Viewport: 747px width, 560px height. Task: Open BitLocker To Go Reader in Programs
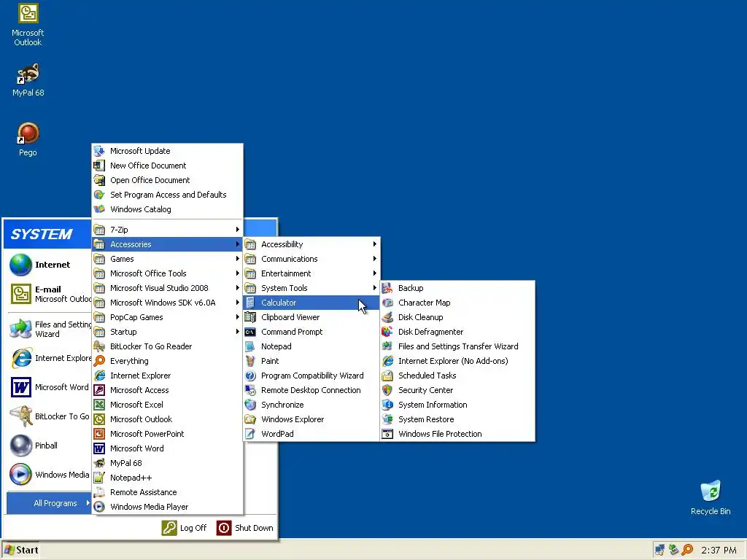167,346
